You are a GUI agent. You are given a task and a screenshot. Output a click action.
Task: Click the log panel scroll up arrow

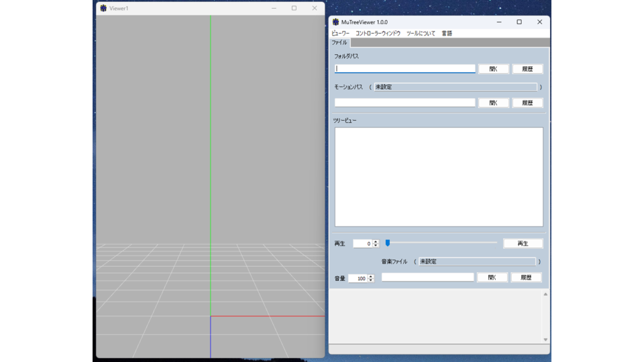pos(545,294)
